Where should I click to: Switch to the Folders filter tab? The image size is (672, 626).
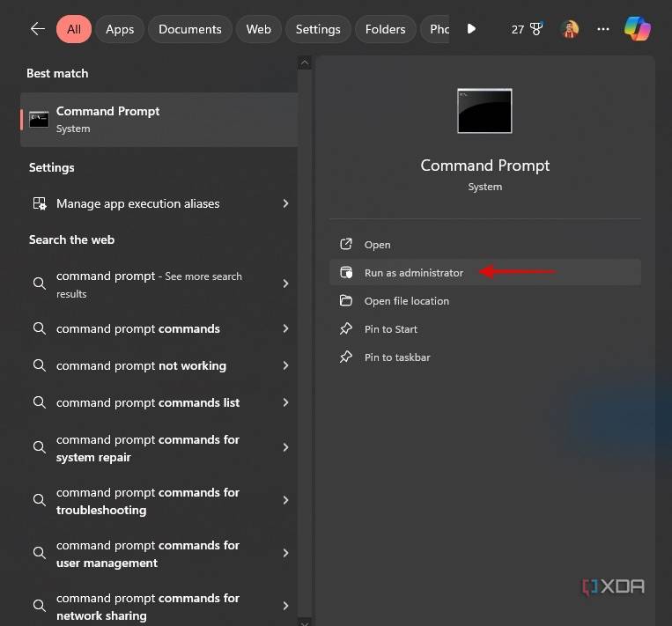pos(385,29)
